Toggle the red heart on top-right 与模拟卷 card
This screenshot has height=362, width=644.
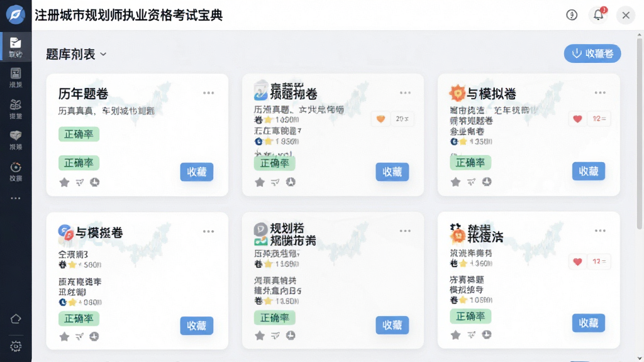(x=577, y=119)
